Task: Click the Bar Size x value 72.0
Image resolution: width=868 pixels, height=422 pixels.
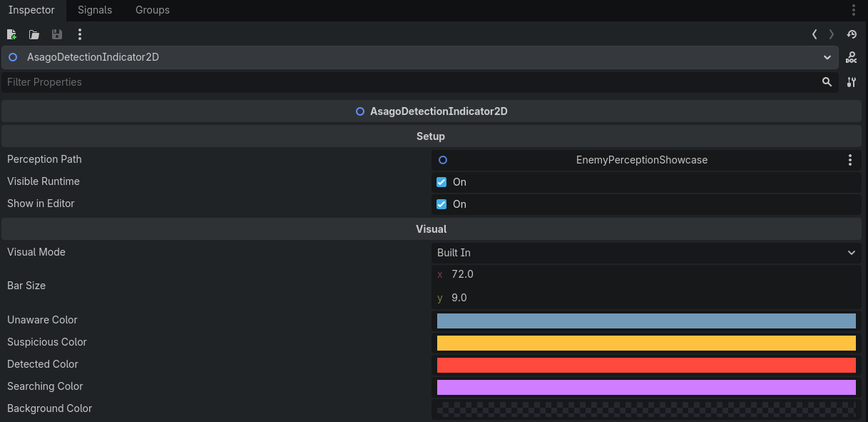Action: click(646, 274)
